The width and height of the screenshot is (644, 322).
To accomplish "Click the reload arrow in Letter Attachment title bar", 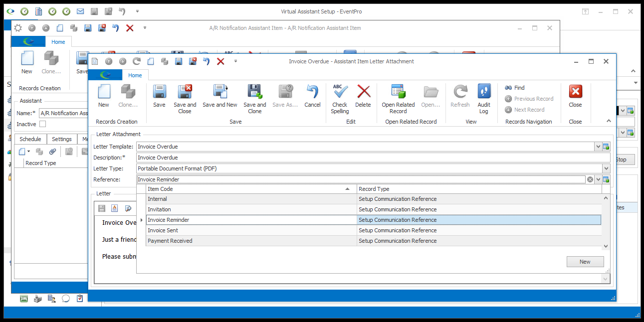I will point(137,61).
